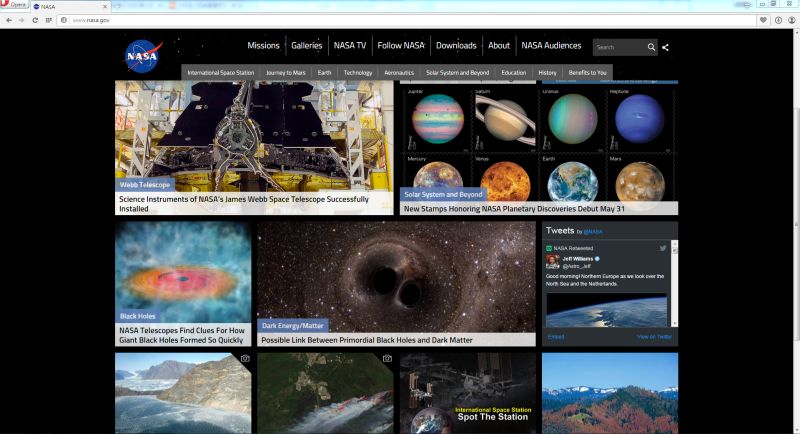This screenshot has height=434, width=800.
Task: Open the NASA Audiences menu
Action: (551, 45)
